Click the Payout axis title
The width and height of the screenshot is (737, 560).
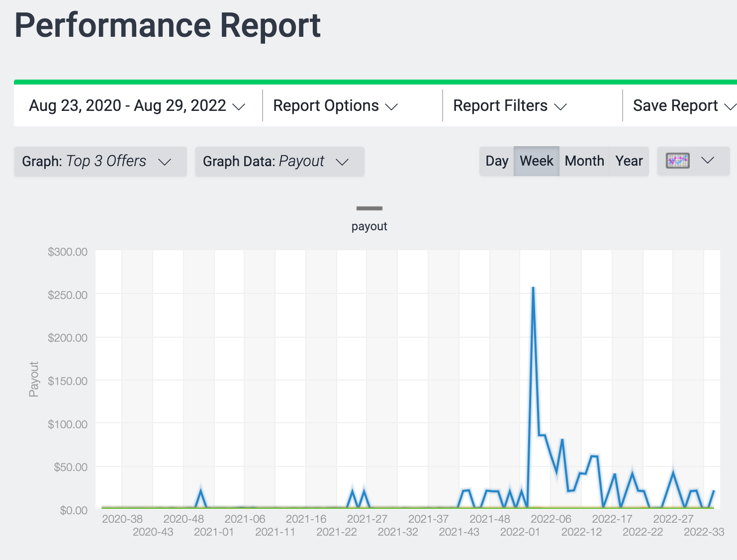[x=34, y=379]
